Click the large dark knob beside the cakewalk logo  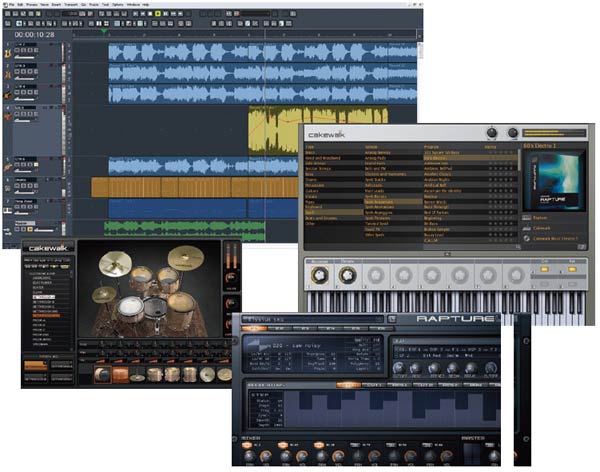coord(492,134)
